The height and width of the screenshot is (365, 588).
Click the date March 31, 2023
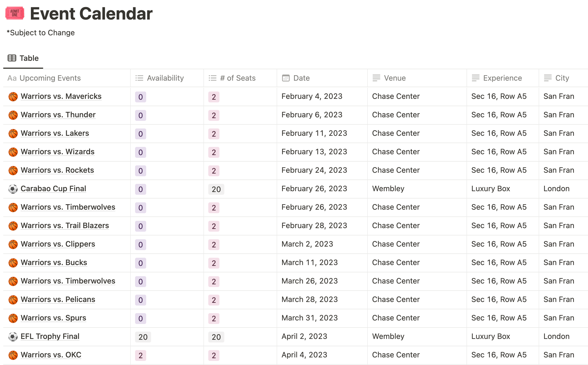pyautogui.click(x=310, y=318)
